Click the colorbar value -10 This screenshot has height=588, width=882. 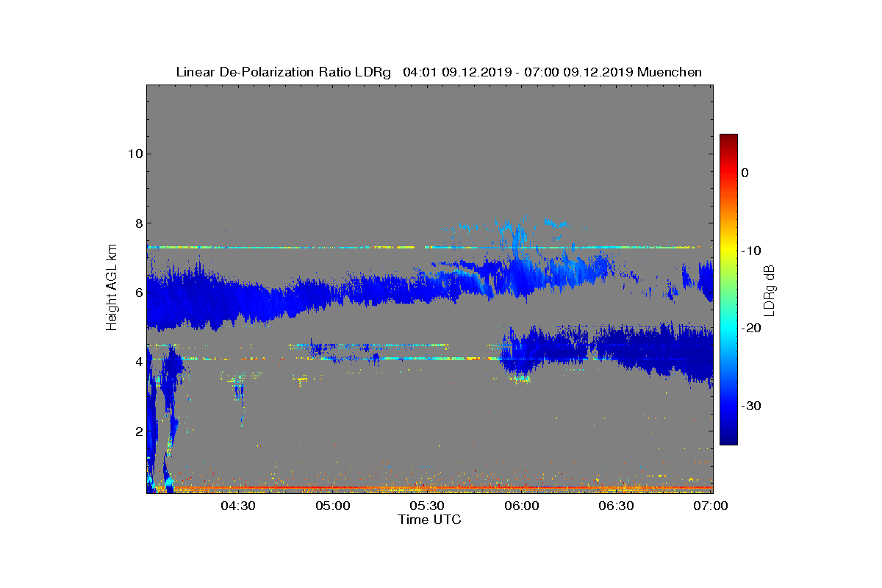[x=750, y=251]
